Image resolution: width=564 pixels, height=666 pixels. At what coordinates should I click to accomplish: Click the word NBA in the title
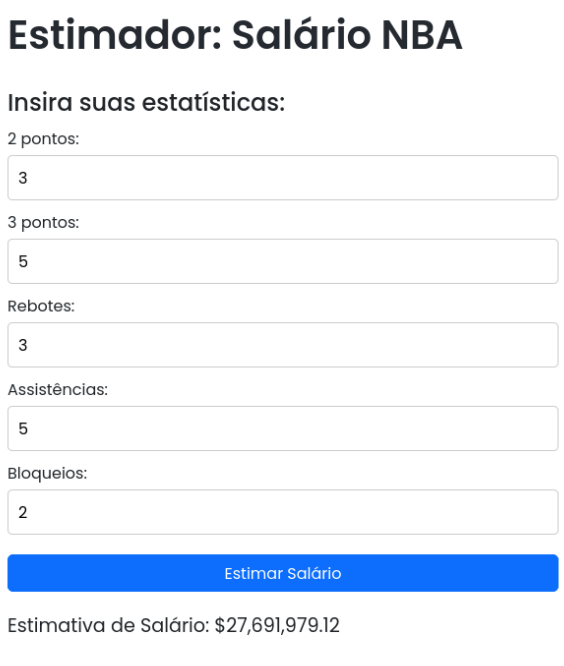click(422, 35)
